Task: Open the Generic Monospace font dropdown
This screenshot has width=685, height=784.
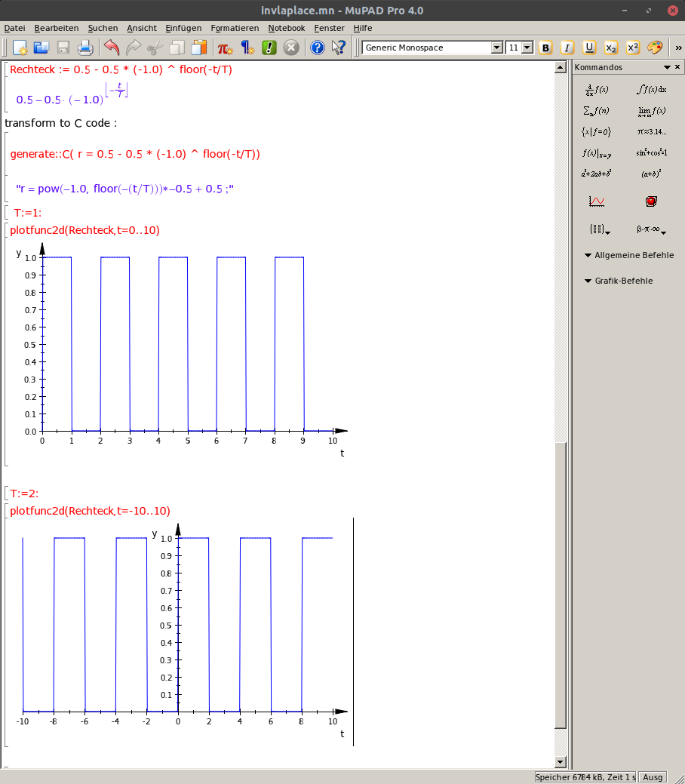Action: tap(496, 48)
